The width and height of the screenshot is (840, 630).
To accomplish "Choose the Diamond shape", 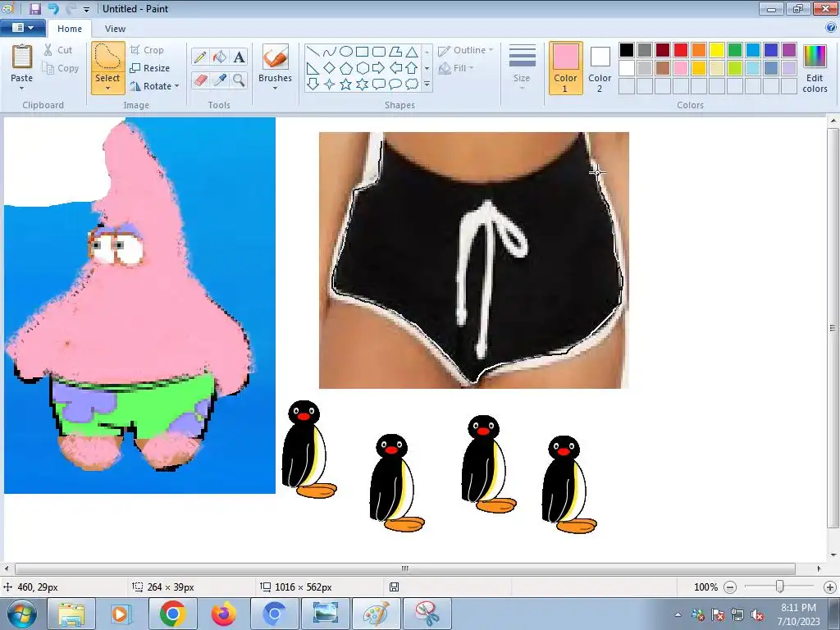I will (330, 68).
